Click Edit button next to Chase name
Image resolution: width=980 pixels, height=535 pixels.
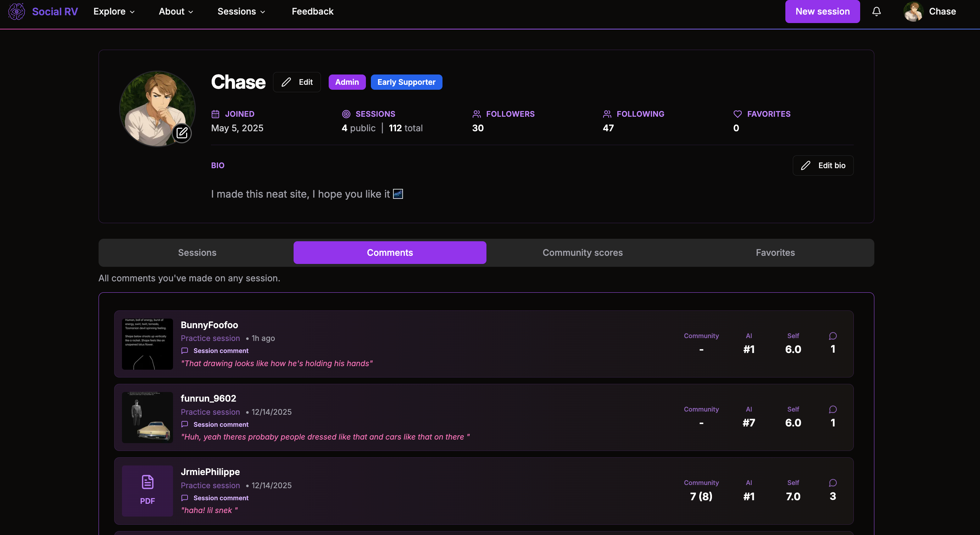coord(297,82)
